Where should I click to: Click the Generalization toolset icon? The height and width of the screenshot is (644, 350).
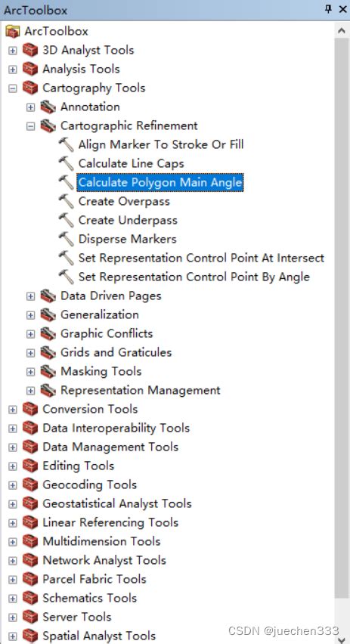tap(48, 314)
